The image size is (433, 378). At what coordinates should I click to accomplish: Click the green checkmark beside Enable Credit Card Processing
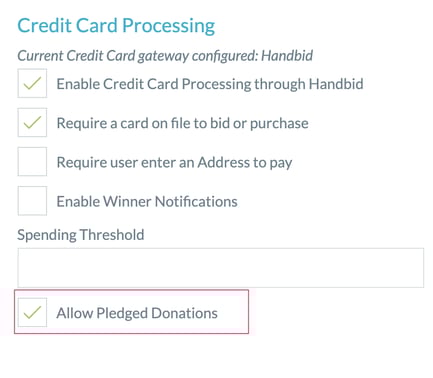pyautogui.click(x=32, y=83)
